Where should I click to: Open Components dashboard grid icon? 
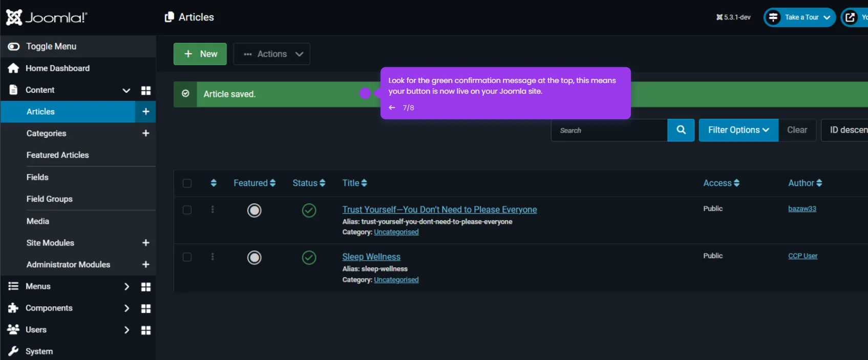[x=146, y=308]
